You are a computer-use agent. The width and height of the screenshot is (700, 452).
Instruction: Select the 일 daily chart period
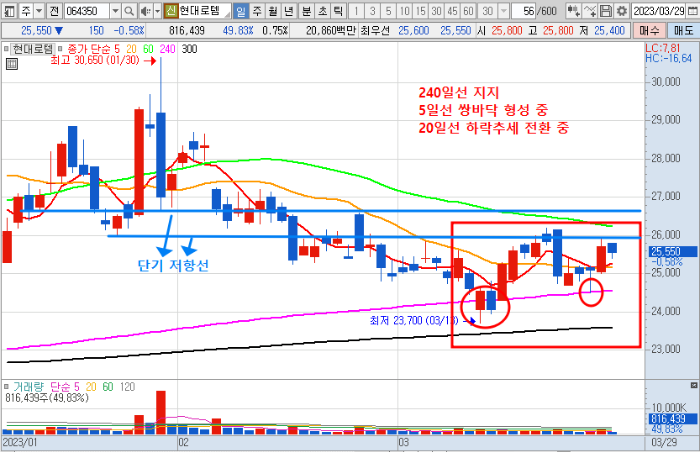241,11
